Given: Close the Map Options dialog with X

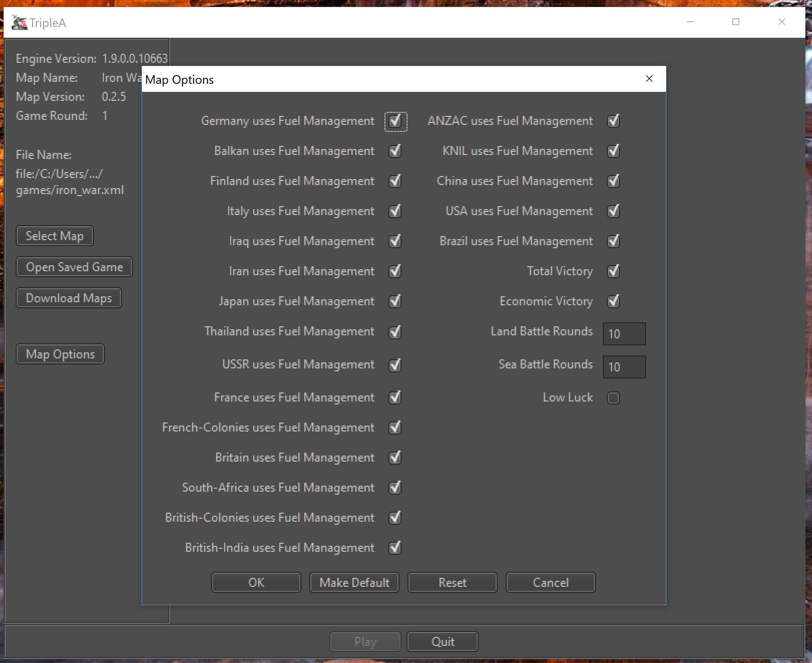Looking at the screenshot, I should (649, 79).
